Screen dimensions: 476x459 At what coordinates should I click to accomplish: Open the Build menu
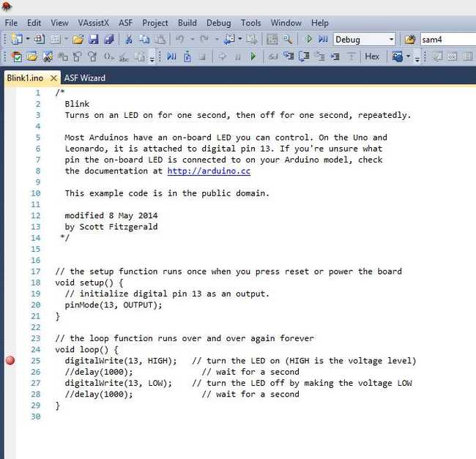point(187,23)
